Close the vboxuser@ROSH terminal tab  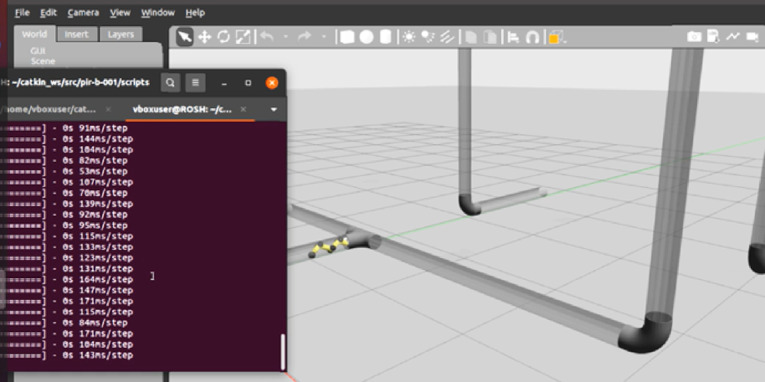point(243,109)
